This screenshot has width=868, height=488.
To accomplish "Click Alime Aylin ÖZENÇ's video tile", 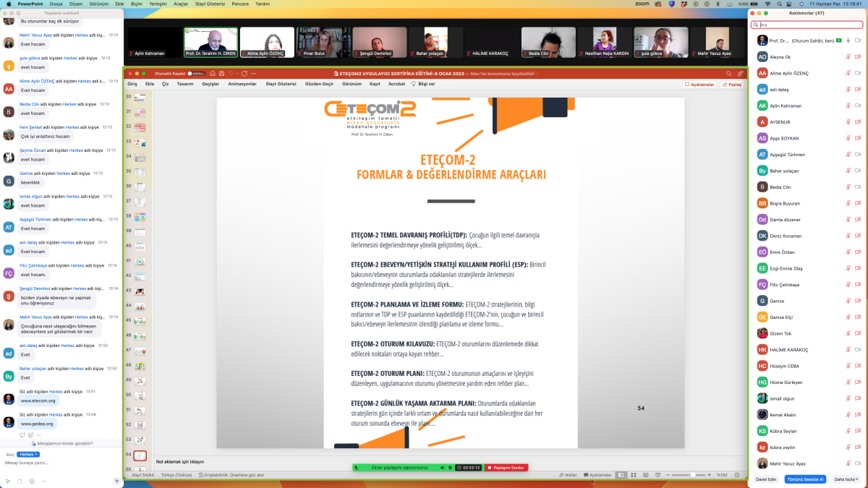I will pyautogui.click(x=267, y=42).
